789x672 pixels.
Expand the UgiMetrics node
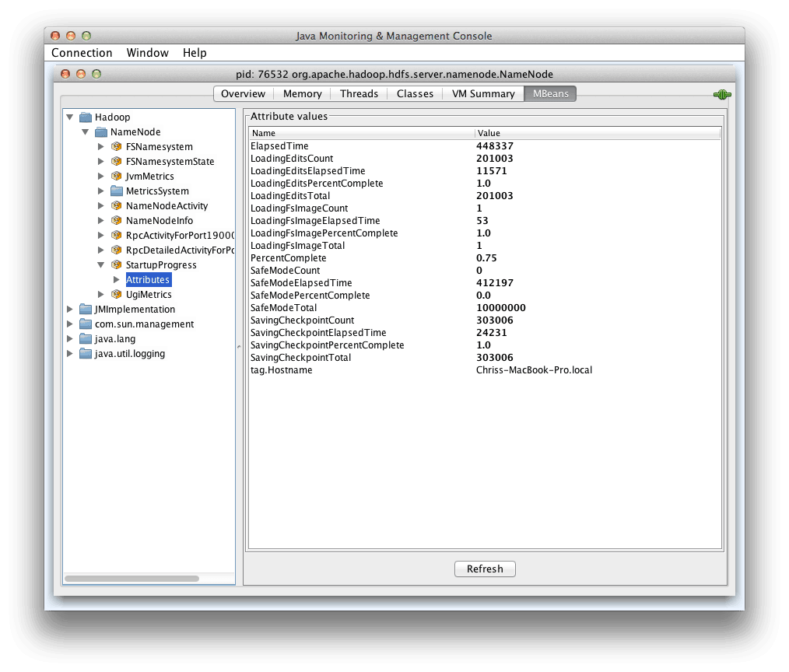tap(100, 294)
